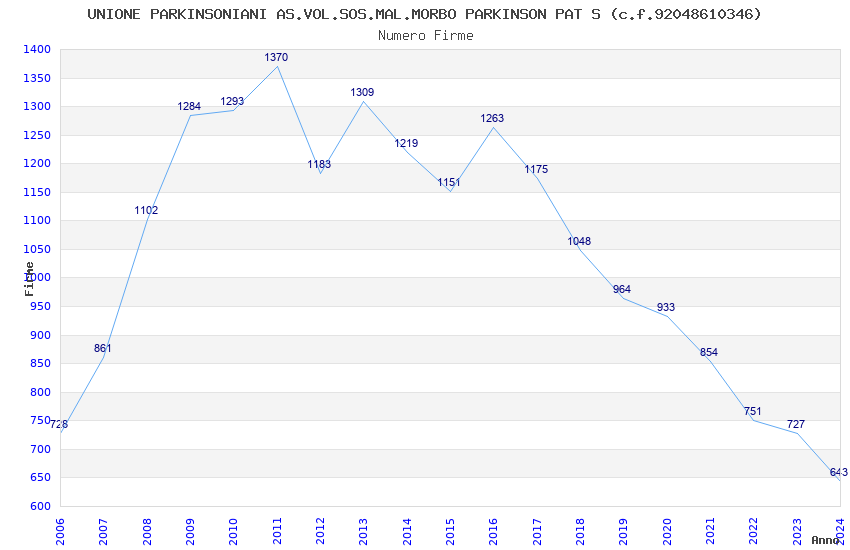Image resolution: width=850 pixels, height=550 pixels.
Task: Click the 1350 y-axis tick label
Action: pos(37,78)
